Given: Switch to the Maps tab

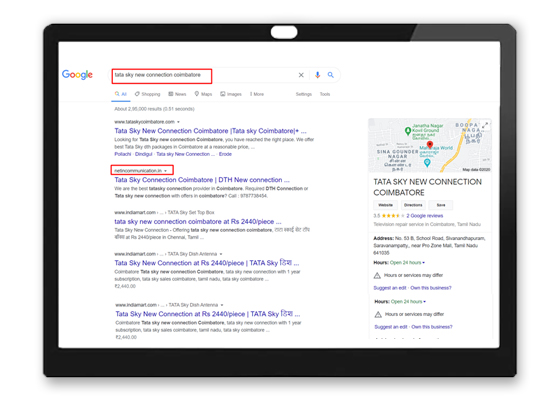Looking at the screenshot, I should tap(203, 94).
